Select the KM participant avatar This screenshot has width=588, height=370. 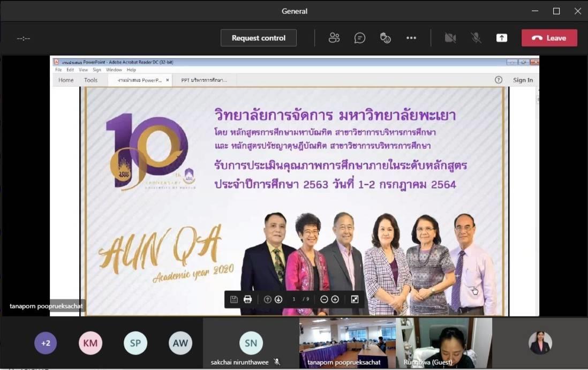91,343
